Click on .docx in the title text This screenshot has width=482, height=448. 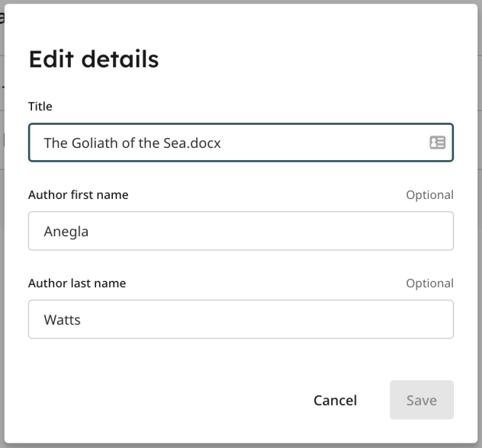[204, 142]
